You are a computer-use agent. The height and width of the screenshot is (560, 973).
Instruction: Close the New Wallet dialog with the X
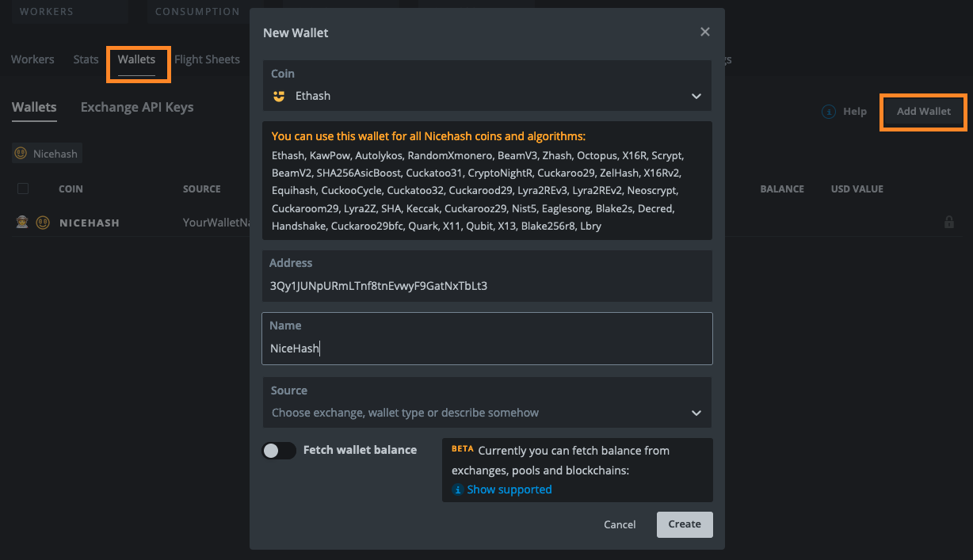(704, 32)
